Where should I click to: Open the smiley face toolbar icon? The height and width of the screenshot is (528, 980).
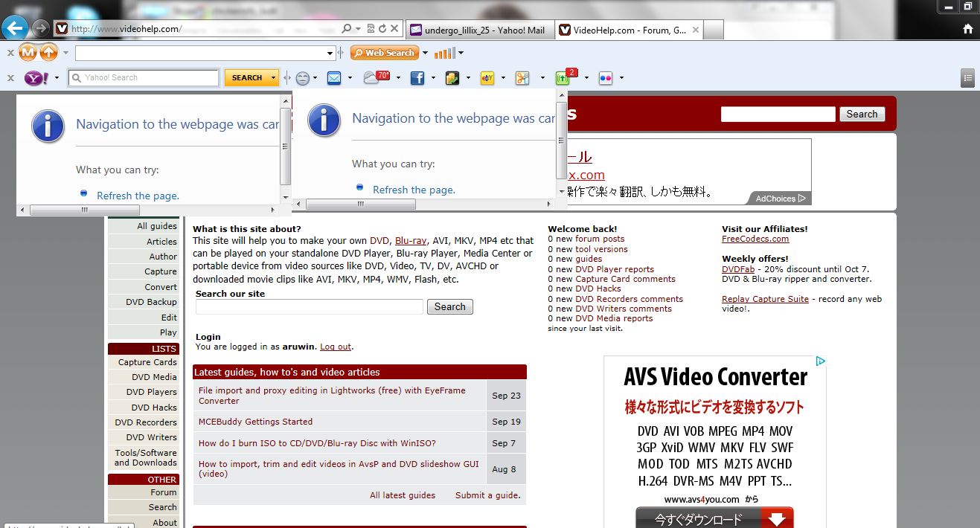click(303, 77)
